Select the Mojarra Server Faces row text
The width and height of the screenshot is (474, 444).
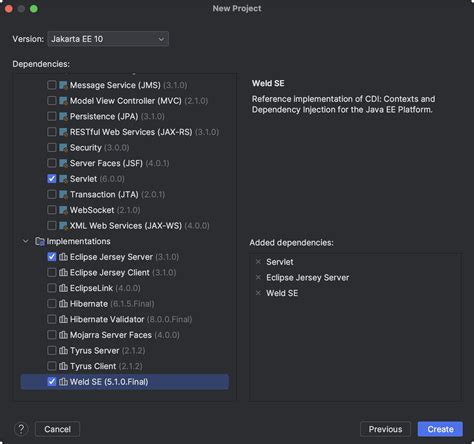point(125,335)
